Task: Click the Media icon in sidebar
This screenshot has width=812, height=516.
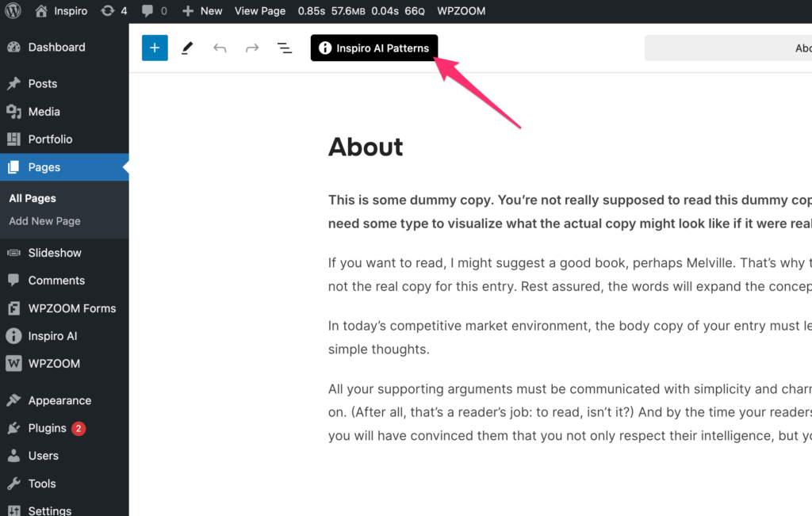Action: [14, 111]
